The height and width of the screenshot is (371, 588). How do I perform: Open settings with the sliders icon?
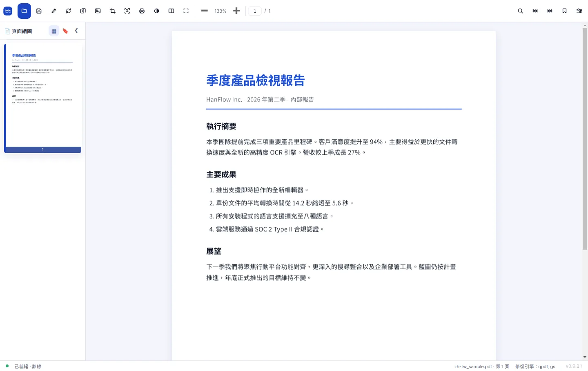pyautogui.click(x=579, y=11)
